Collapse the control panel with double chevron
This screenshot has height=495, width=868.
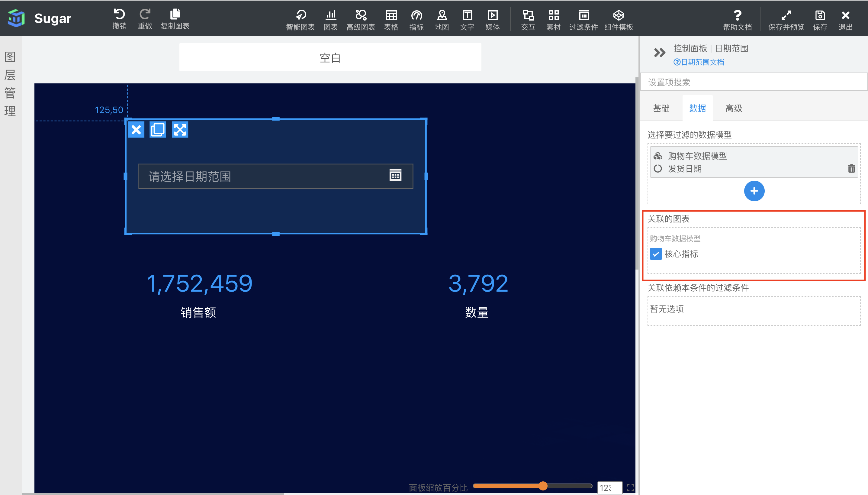[x=659, y=53]
